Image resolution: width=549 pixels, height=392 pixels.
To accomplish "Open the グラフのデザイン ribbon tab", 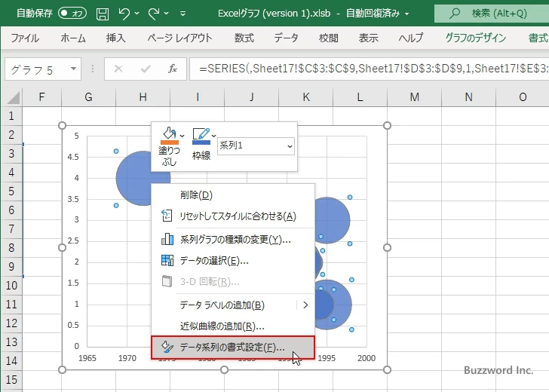I will tap(475, 38).
